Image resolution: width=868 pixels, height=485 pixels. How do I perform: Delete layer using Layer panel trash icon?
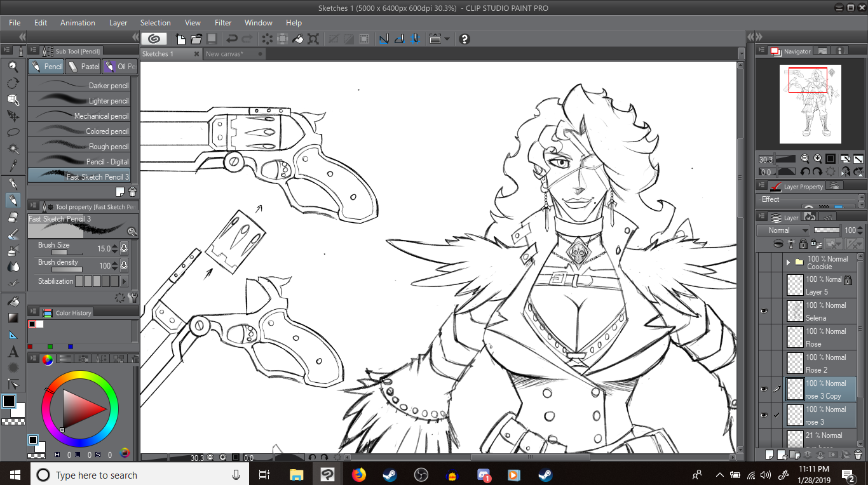point(858,455)
